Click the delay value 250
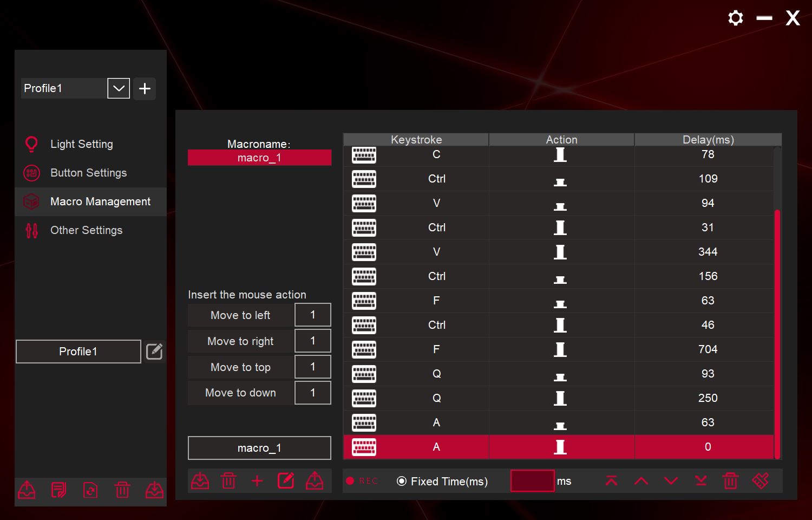Image resolution: width=812 pixels, height=520 pixels. tap(708, 398)
